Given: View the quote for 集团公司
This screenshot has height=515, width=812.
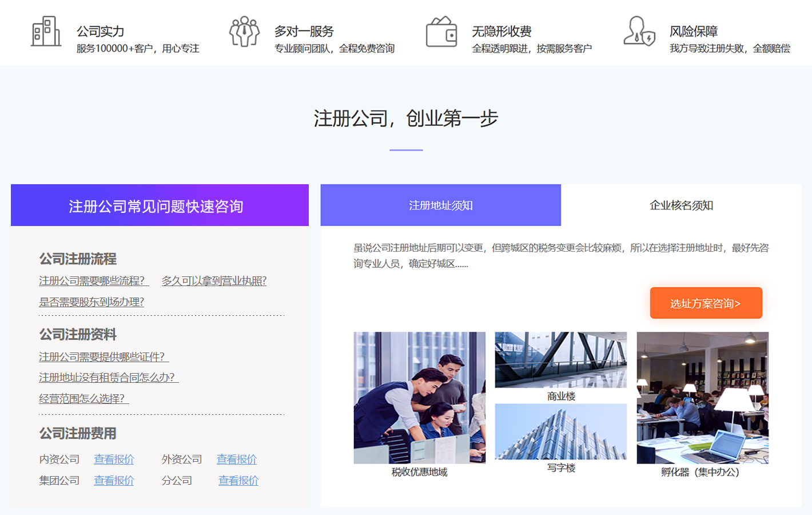Looking at the screenshot, I should (114, 481).
